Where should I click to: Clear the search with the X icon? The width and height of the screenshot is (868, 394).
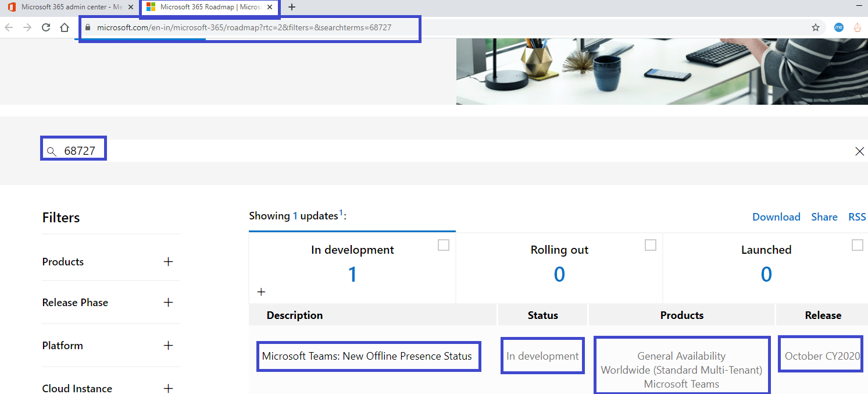tap(859, 151)
